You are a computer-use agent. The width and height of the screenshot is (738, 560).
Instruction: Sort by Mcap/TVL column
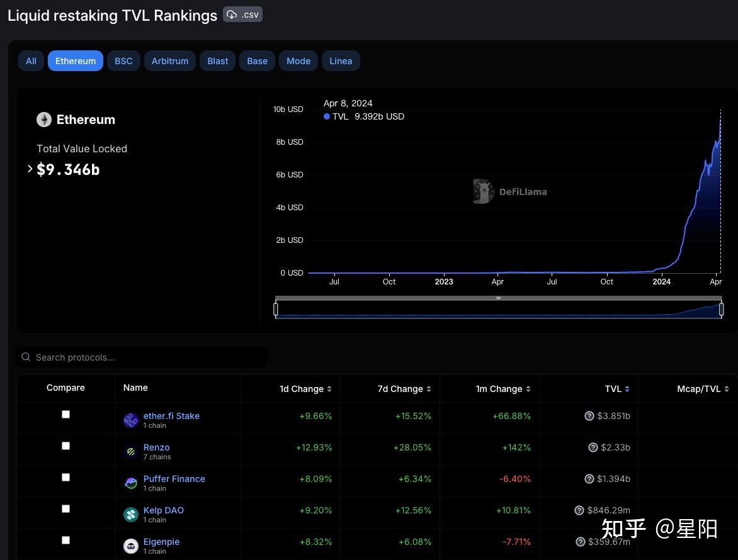tap(703, 389)
